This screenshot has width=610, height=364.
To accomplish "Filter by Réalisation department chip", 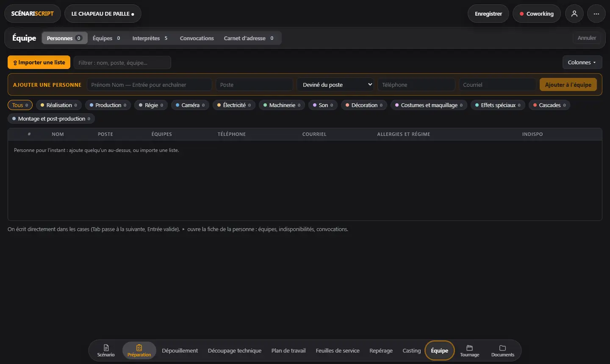I will [x=59, y=105].
